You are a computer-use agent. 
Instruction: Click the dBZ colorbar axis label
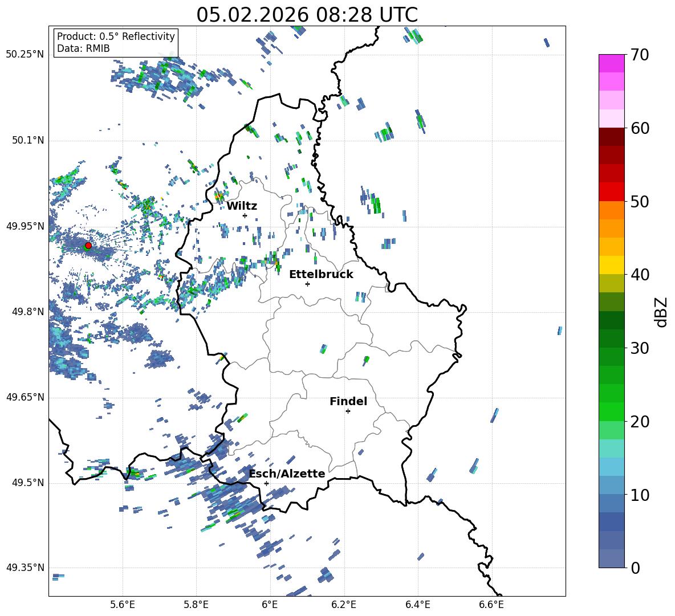point(661,312)
